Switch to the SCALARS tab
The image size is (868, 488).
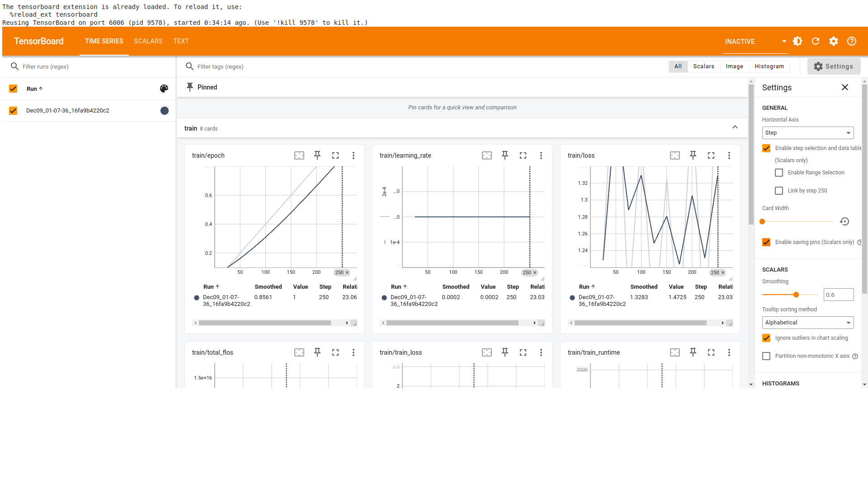(148, 41)
